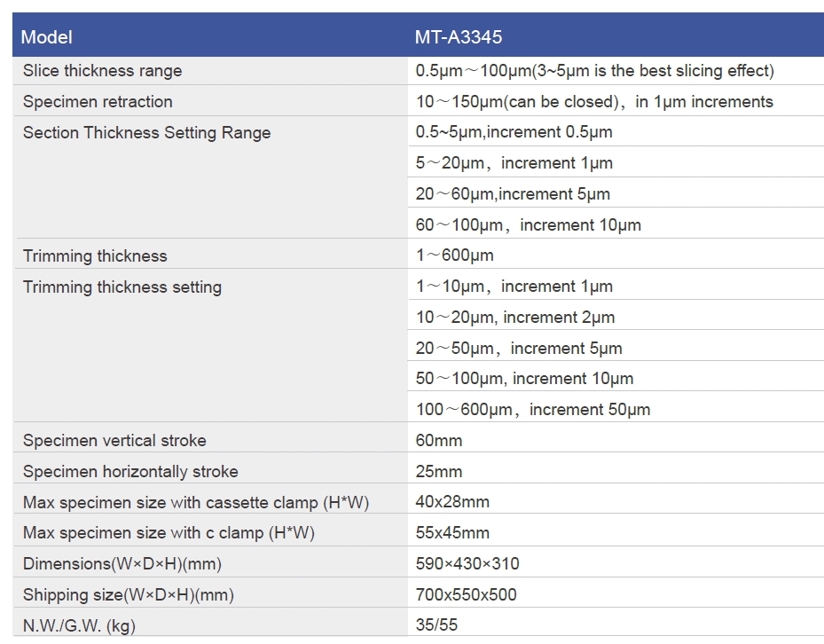Click Section Thickness Setting Range label

coord(146,132)
